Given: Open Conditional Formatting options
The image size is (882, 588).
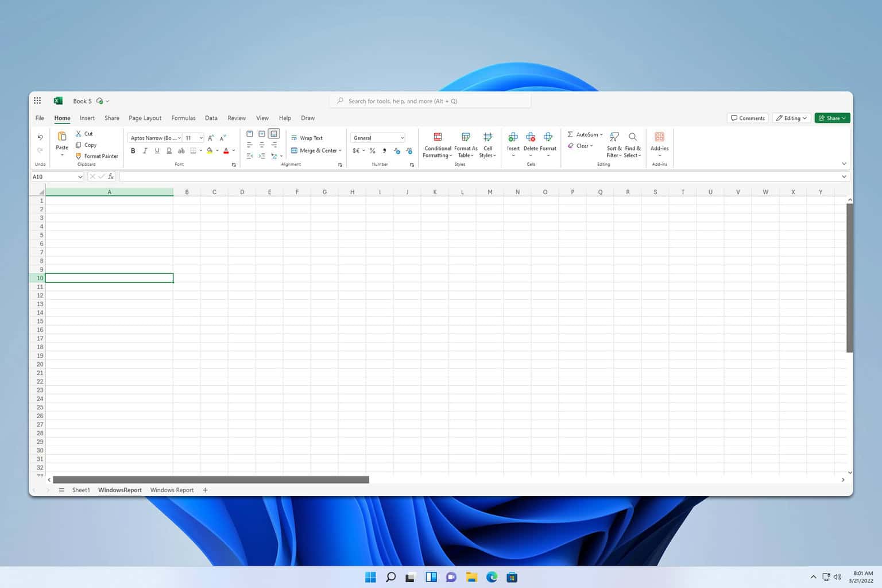Looking at the screenshot, I should [x=437, y=144].
